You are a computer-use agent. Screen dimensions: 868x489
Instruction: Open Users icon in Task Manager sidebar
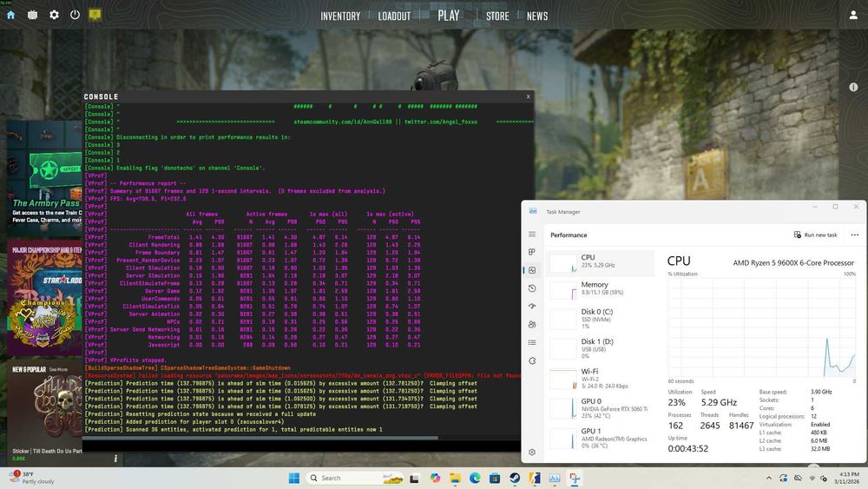click(532, 325)
